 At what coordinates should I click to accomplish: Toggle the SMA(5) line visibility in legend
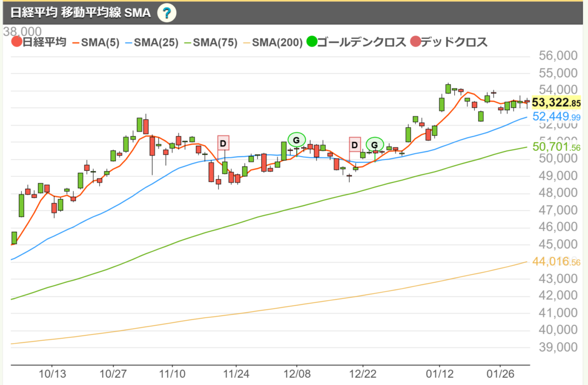coord(98,42)
